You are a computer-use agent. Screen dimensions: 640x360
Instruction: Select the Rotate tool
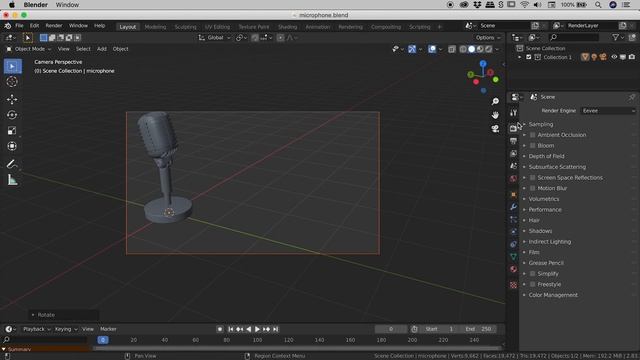[12, 115]
